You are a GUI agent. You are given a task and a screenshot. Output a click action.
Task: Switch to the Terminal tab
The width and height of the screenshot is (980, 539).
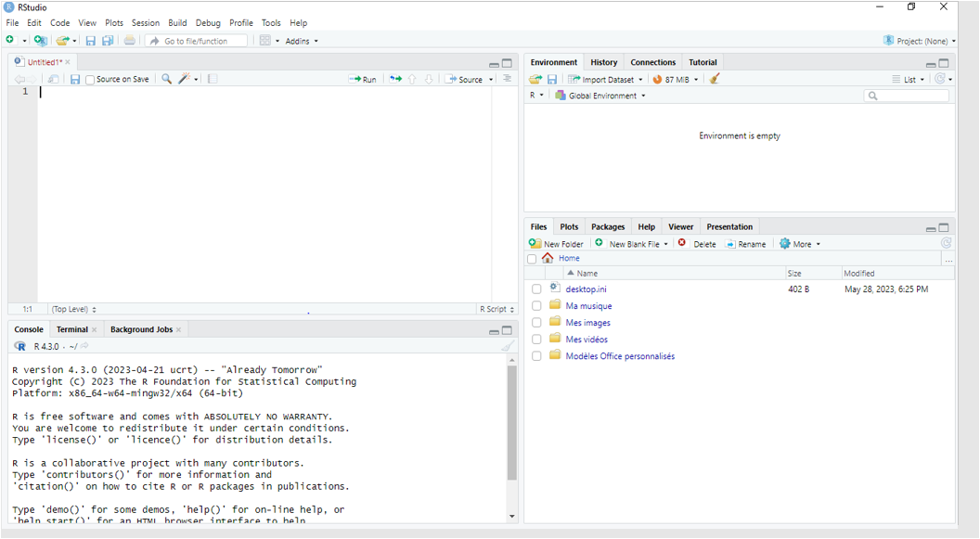[x=71, y=328]
